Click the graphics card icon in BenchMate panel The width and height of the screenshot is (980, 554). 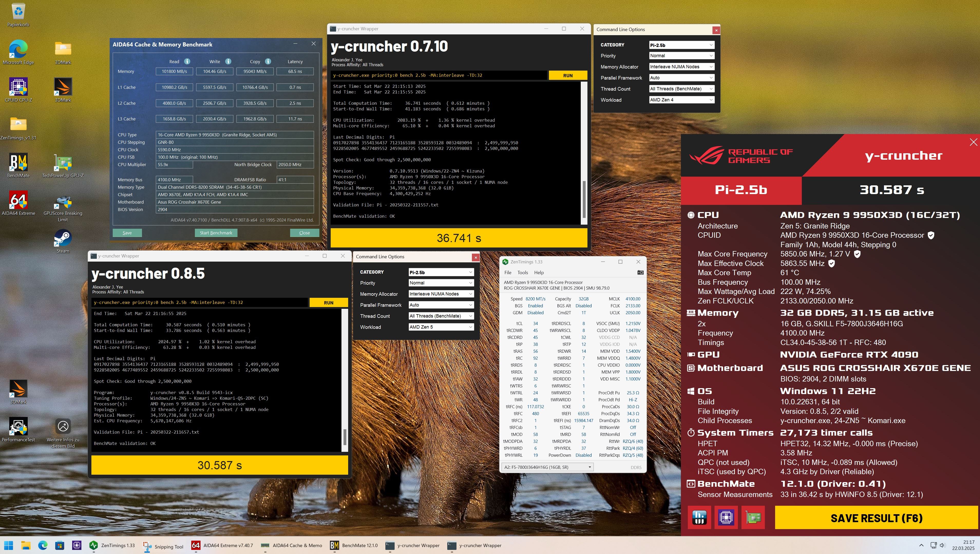[753, 518]
